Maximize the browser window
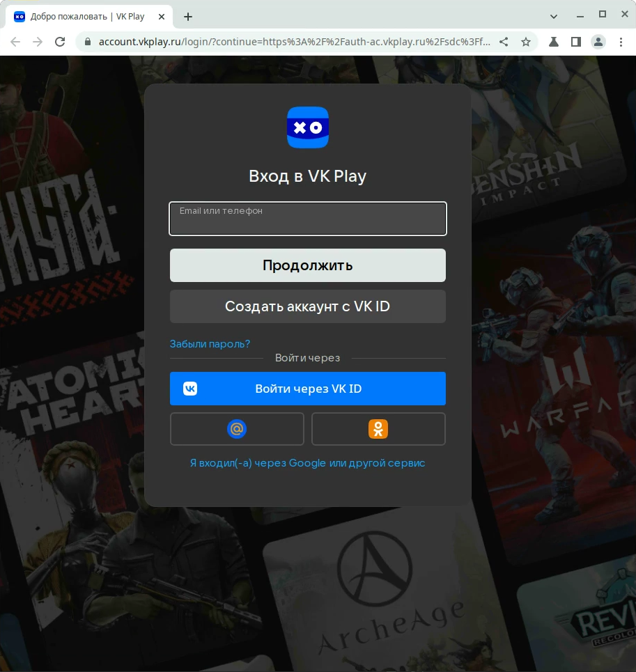The image size is (636, 672). click(603, 14)
